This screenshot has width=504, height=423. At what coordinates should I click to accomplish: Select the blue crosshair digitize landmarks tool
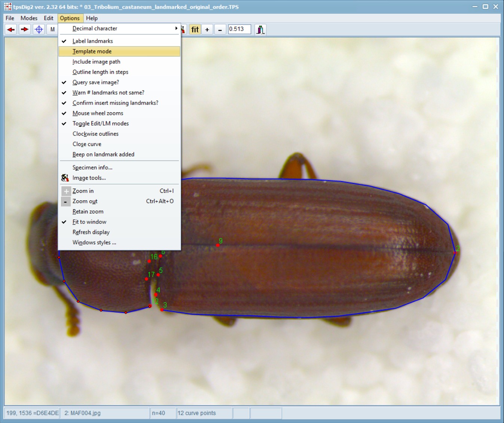[39, 29]
